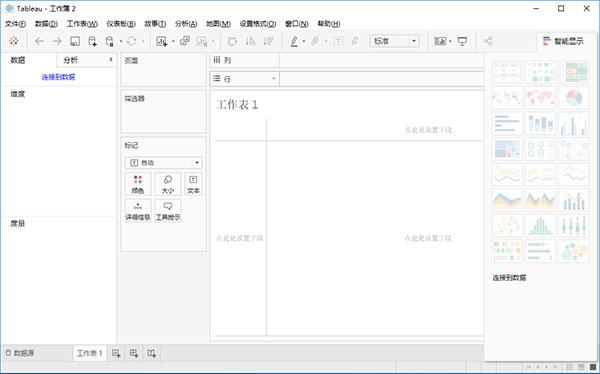Create a new worksheet via toolbar chart icon
Image resolution: width=600 pixels, height=374 pixels.
click(161, 41)
